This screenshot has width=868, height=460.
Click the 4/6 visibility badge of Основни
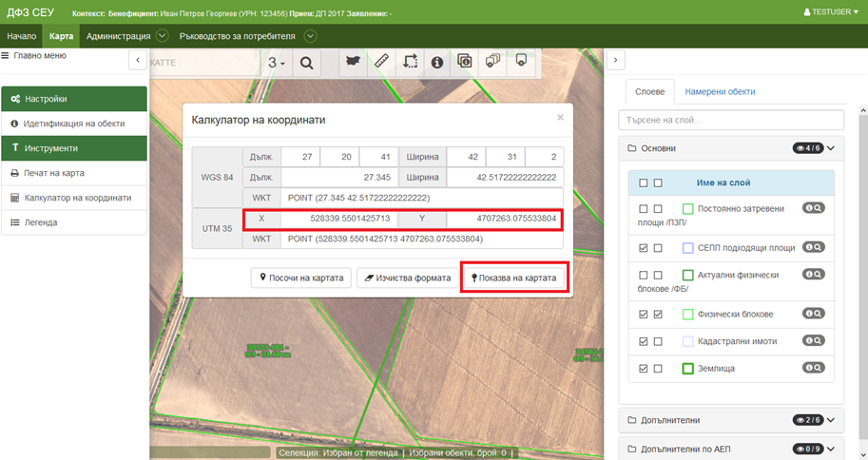(x=808, y=148)
